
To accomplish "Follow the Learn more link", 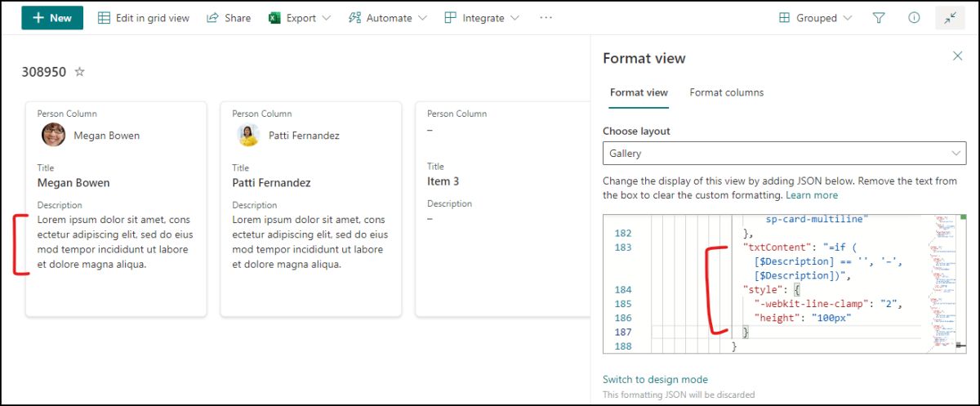I will pyautogui.click(x=813, y=195).
